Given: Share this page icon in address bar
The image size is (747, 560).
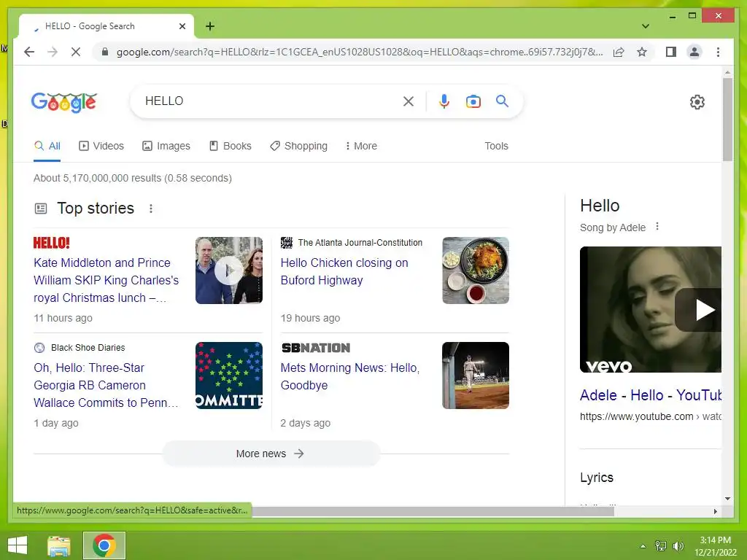Looking at the screenshot, I should [x=619, y=52].
